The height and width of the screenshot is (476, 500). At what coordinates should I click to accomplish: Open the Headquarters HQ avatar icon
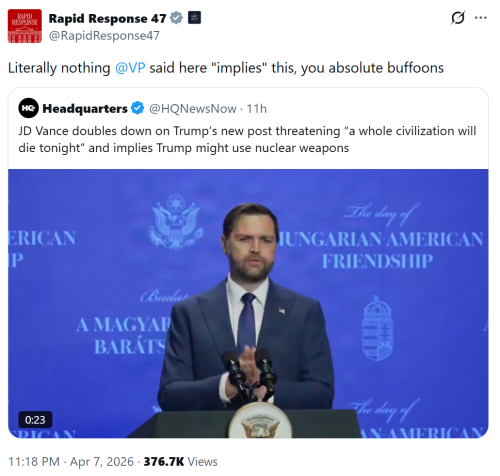click(28, 108)
